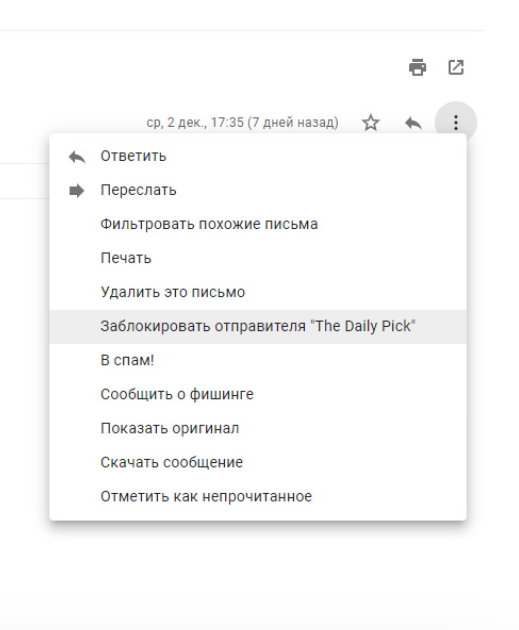This screenshot has width=519, height=630.
Task: Click the printer icon above the email
Action: [417, 67]
